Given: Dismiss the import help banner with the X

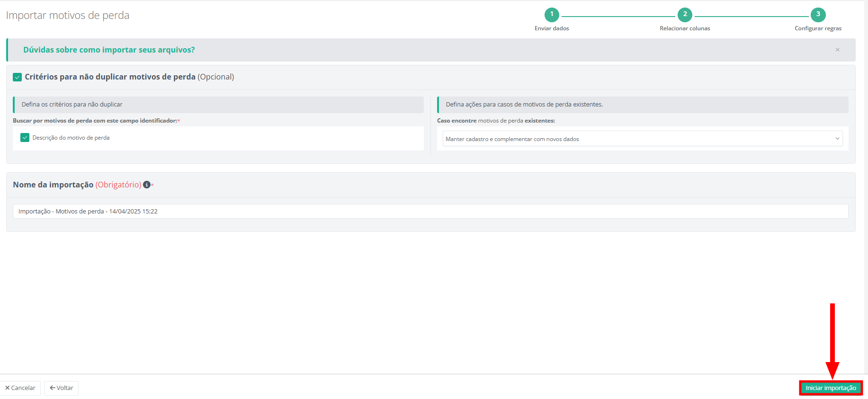Looking at the screenshot, I should 837,50.
